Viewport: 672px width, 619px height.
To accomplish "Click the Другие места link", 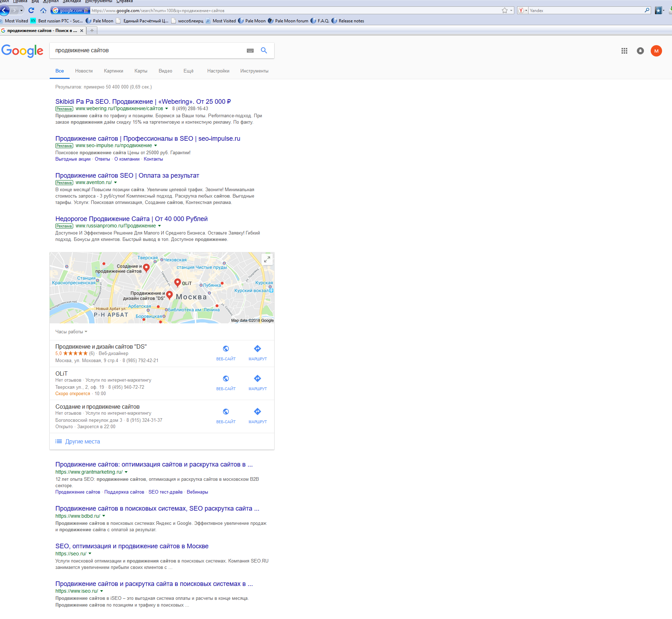I will (82, 442).
